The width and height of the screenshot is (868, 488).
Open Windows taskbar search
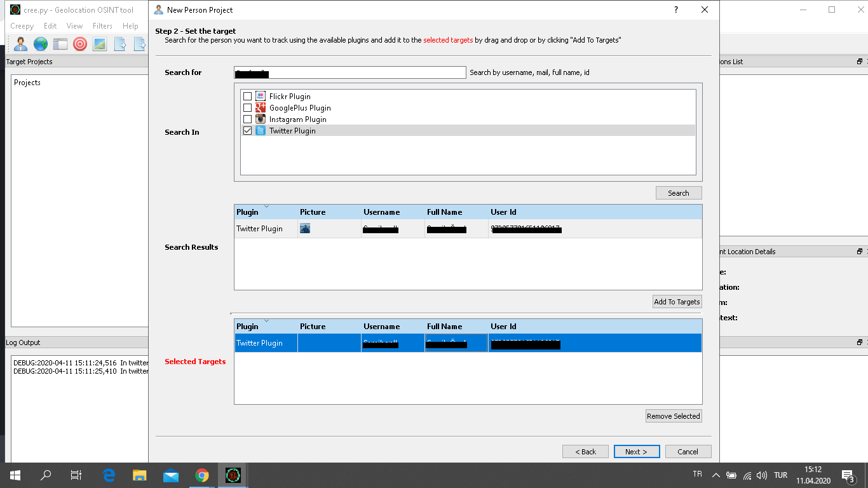click(46, 475)
